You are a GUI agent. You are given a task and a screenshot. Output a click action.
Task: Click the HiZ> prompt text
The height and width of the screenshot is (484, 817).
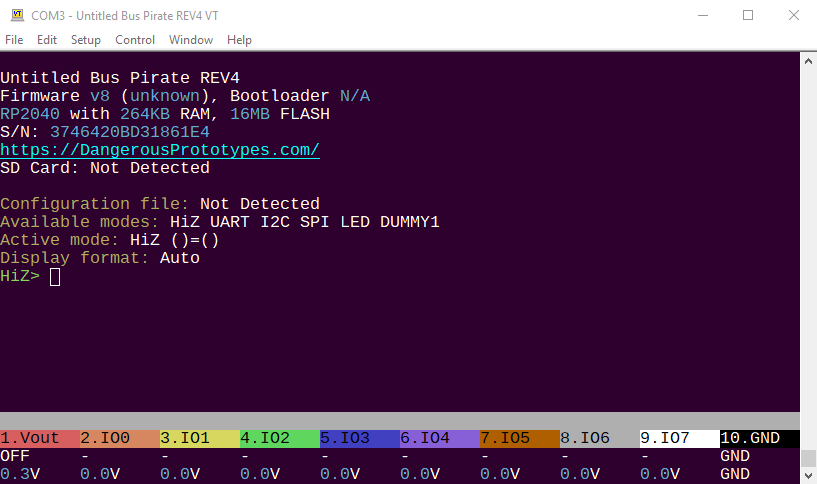coord(20,276)
